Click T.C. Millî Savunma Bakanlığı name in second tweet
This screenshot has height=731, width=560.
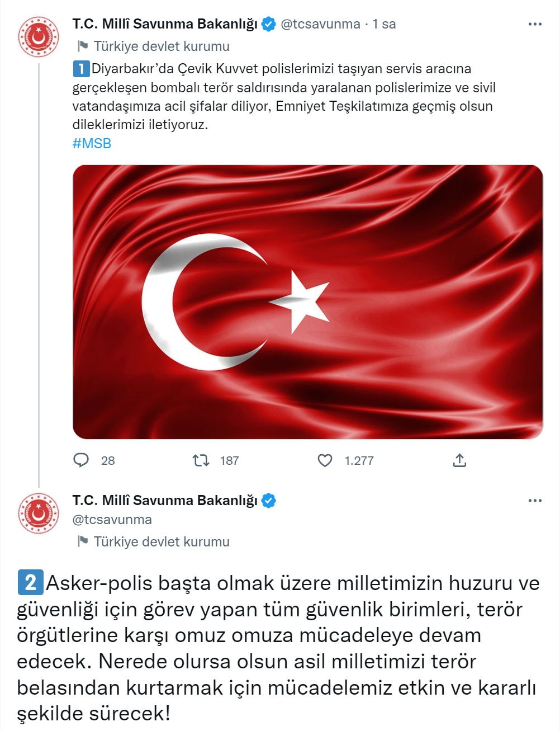point(164,500)
